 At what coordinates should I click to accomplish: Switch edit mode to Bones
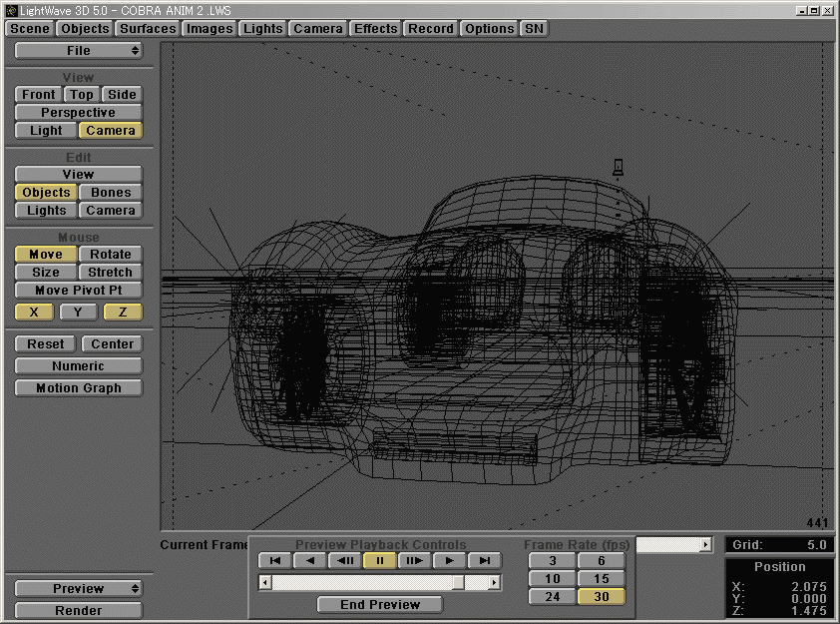tap(110, 192)
